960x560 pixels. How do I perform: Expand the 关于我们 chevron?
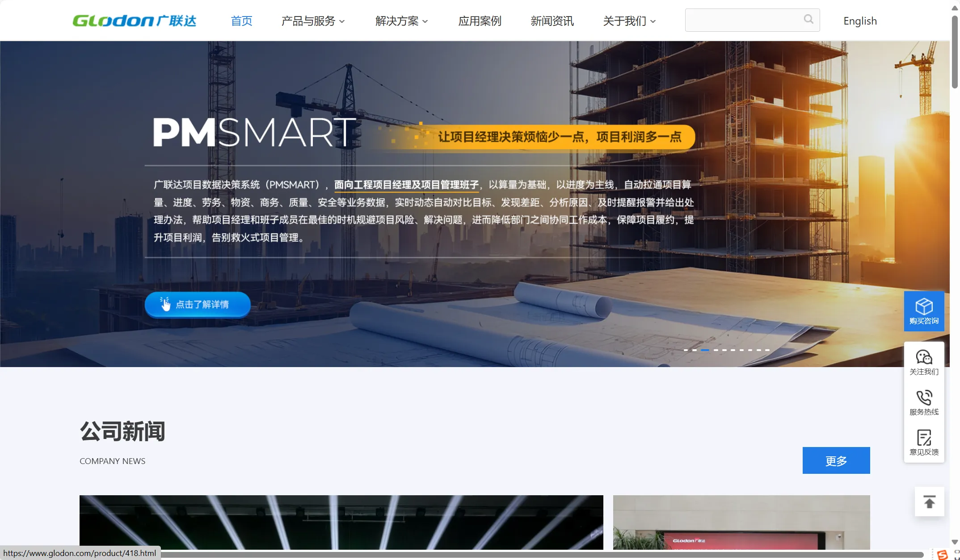(x=653, y=21)
